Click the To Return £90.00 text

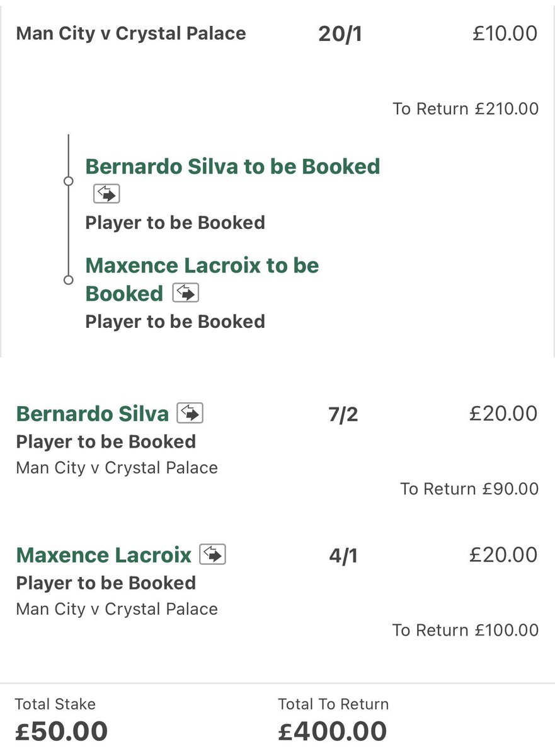pos(469,489)
